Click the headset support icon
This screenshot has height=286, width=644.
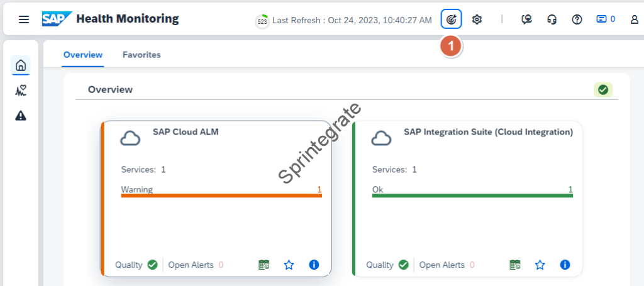552,19
